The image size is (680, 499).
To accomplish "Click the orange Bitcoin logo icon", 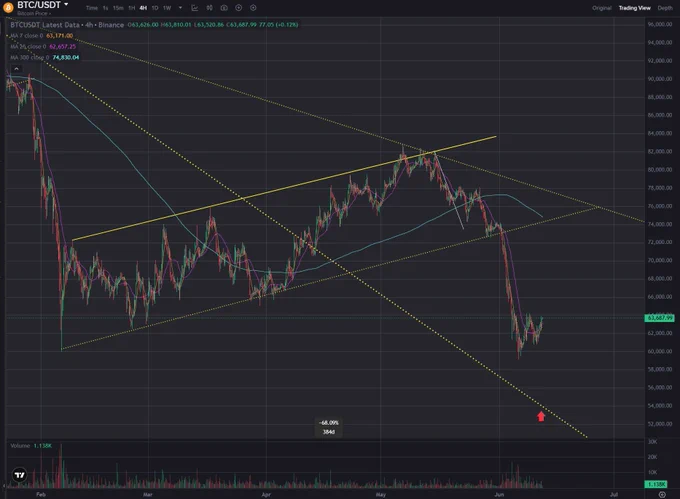I will (8, 7).
